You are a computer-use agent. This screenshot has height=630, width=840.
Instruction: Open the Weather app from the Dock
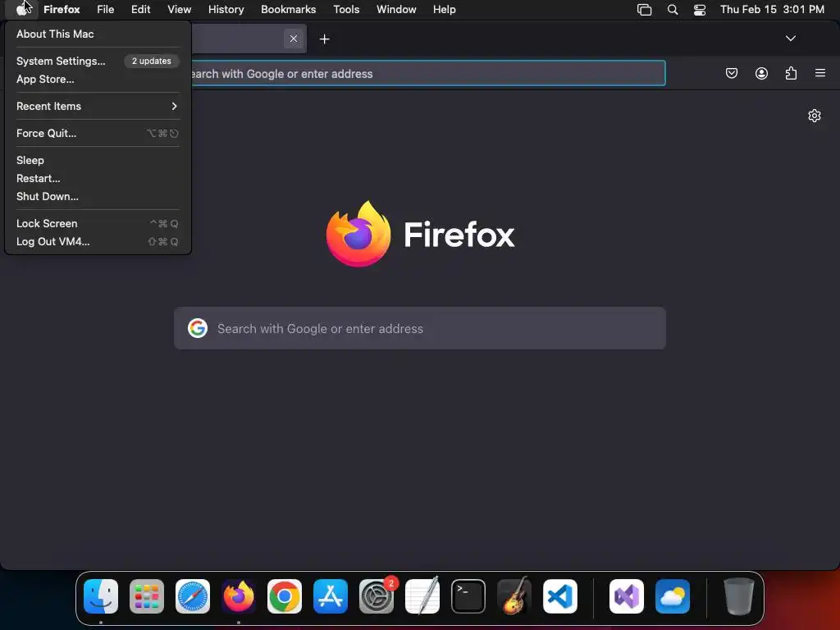[673, 596]
